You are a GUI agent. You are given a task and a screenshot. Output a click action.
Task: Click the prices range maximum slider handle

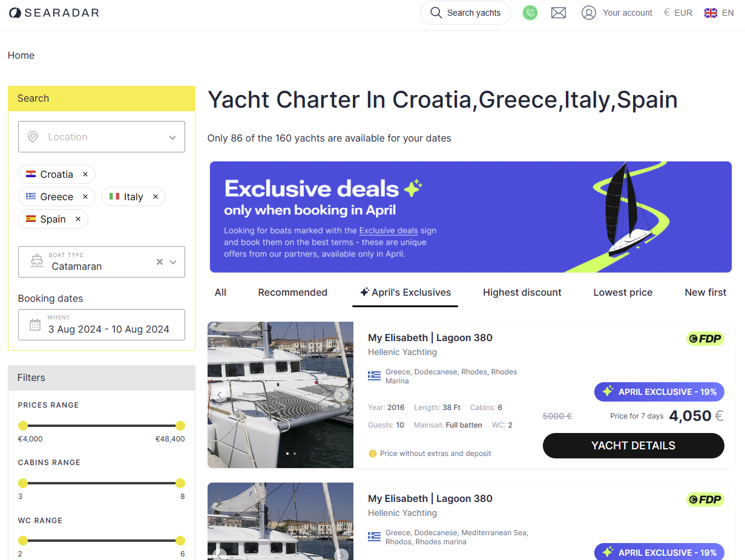click(x=180, y=426)
